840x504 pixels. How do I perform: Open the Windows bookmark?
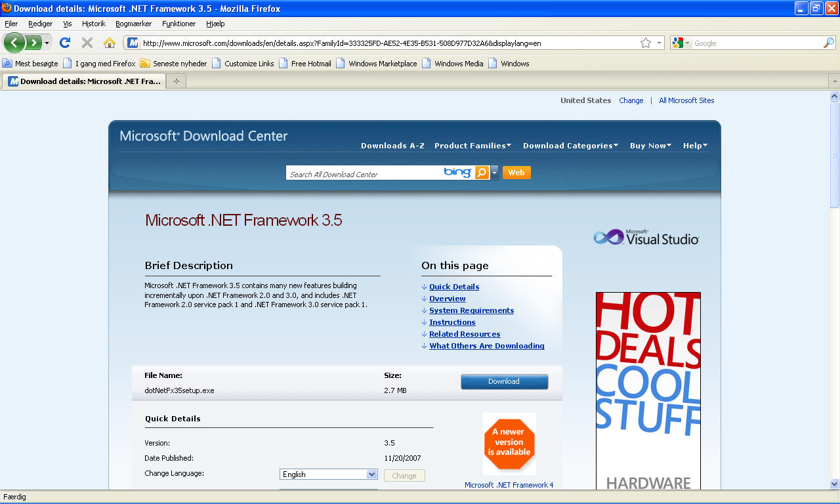click(x=509, y=64)
